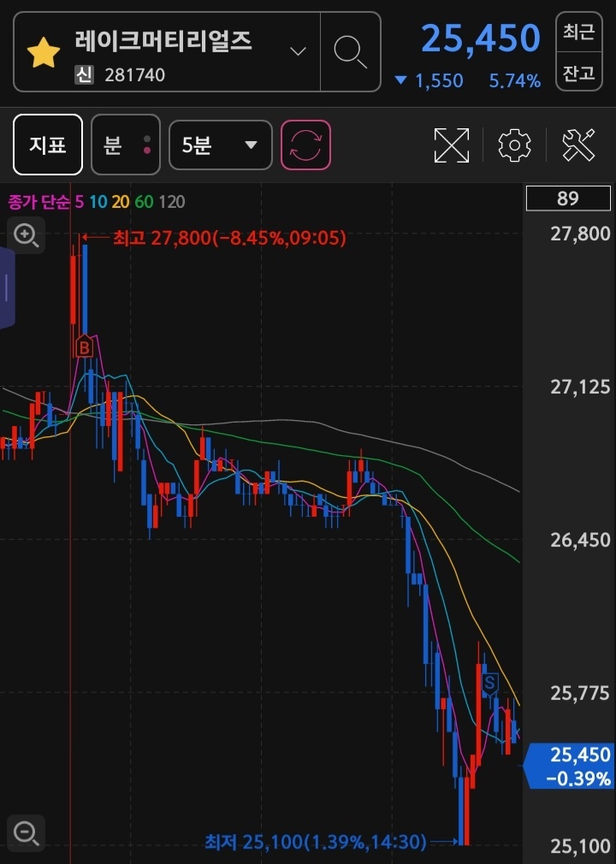Expand chart to fullscreen icon

[452, 145]
